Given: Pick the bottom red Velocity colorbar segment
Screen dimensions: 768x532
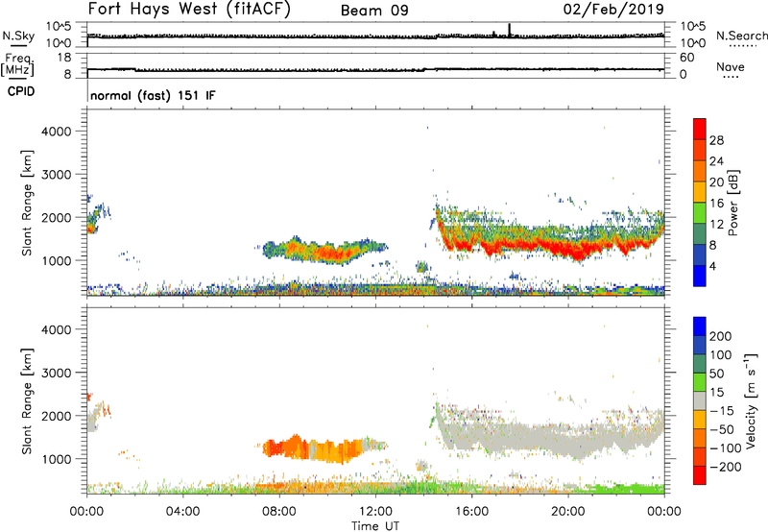Looking at the screenshot, I should click(700, 475).
